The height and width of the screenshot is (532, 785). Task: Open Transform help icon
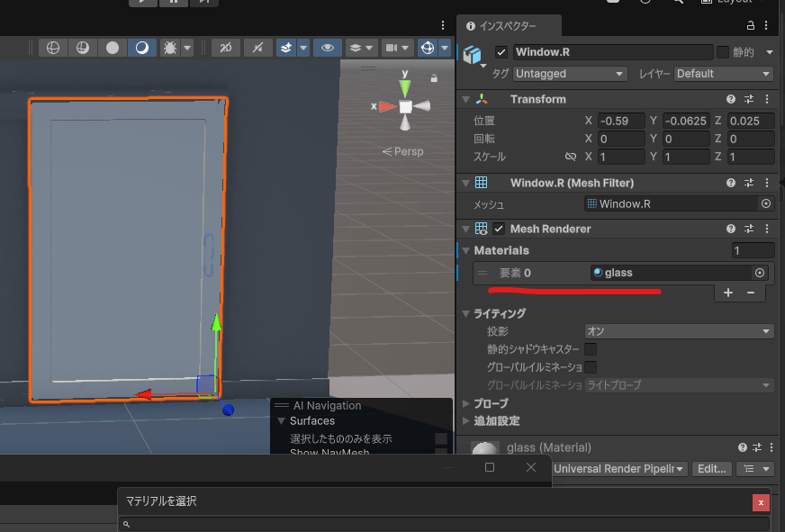(x=731, y=99)
